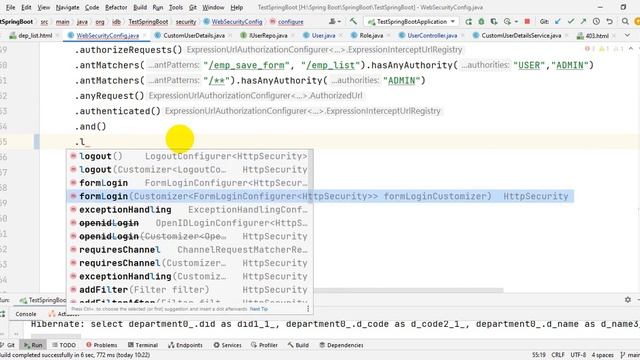Open the Console tab in Run panel
The height and width of the screenshot is (360, 640).
coord(26,314)
